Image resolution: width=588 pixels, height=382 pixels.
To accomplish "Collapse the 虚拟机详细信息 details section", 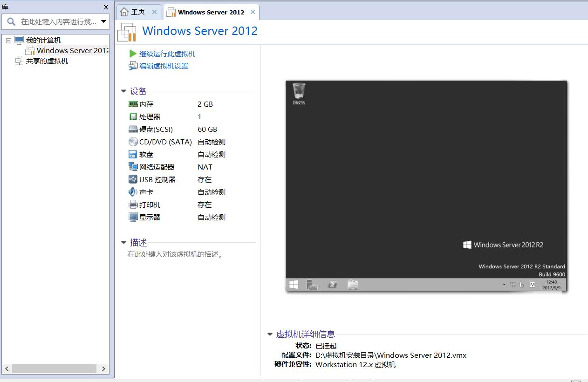I will point(270,334).
